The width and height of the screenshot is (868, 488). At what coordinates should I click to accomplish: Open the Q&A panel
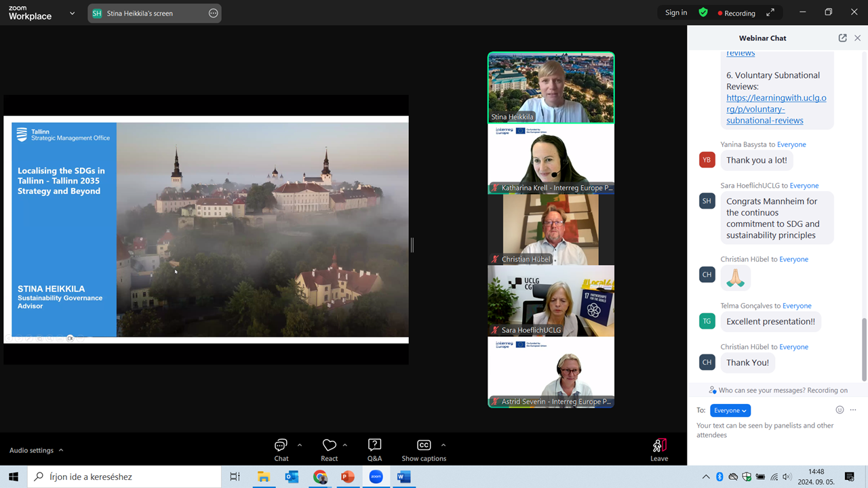click(374, 445)
